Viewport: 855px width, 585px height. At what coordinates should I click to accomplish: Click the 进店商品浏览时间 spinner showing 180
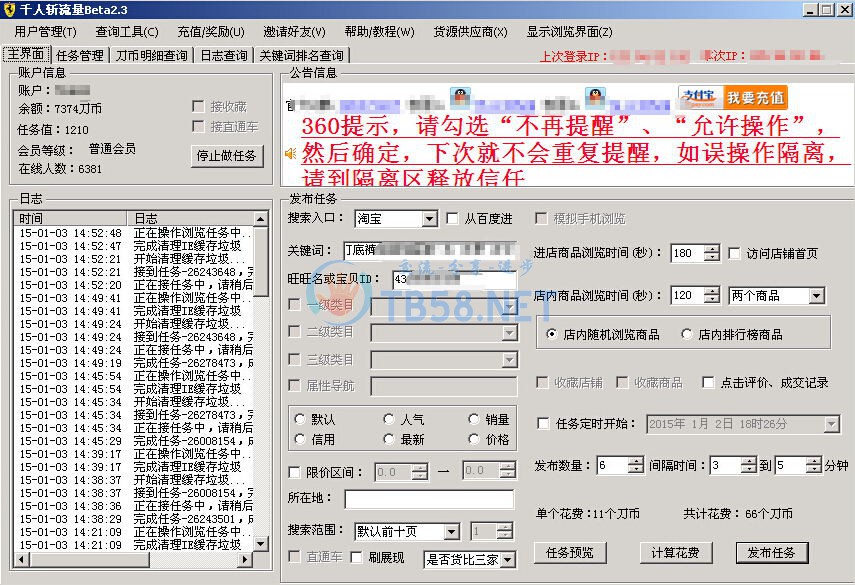point(695,253)
